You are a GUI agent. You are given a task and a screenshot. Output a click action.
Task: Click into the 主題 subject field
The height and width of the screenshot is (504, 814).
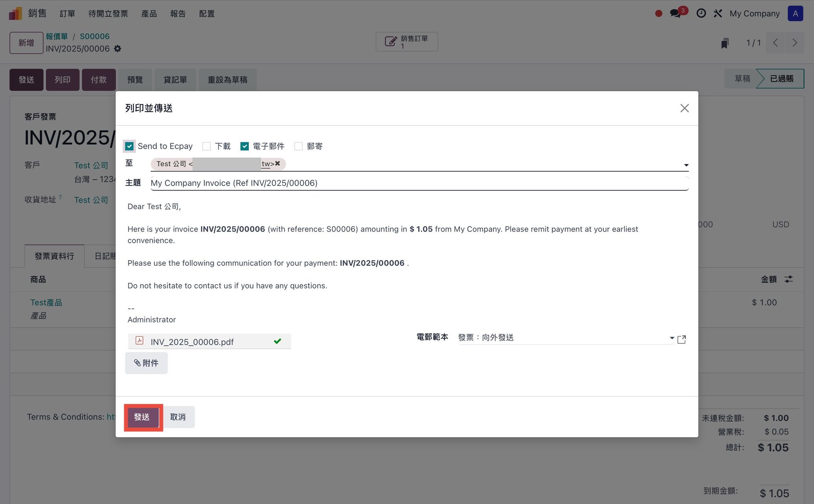coord(419,183)
